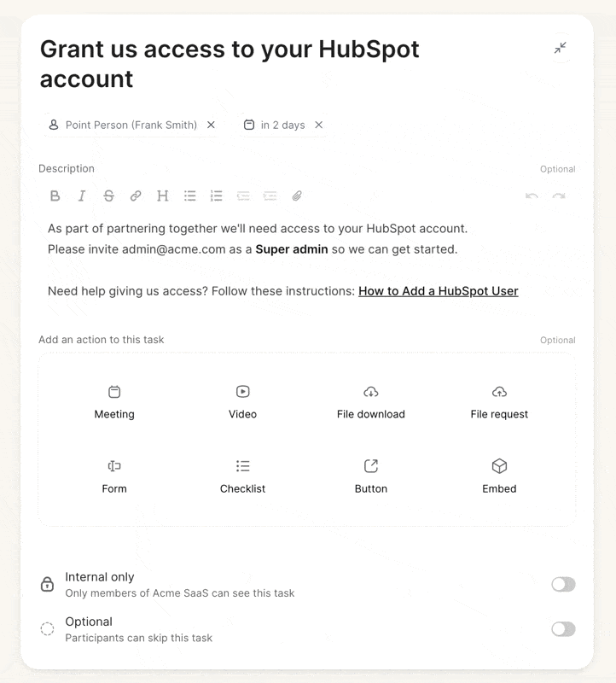Screen dimensions: 616x683
Task: Add a File request action
Action: [499, 402]
